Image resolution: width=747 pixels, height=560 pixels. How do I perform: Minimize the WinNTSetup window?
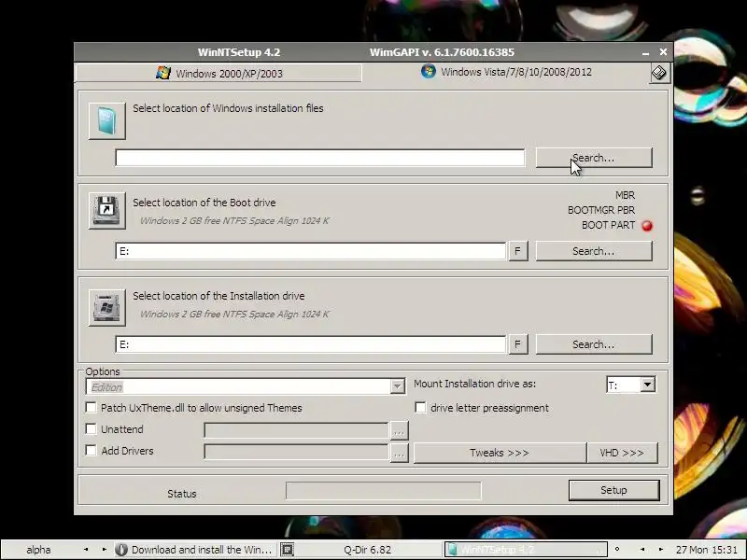click(x=645, y=52)
